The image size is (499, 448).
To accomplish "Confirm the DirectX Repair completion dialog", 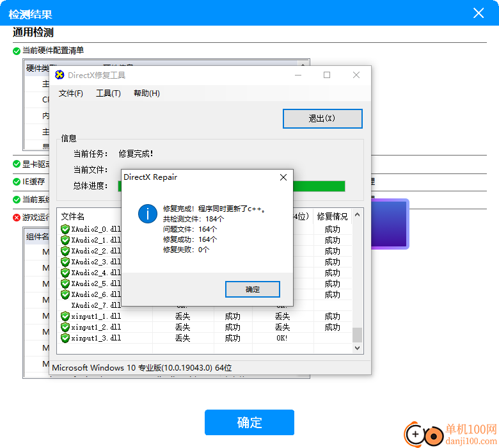I will (x=252, y=289).
